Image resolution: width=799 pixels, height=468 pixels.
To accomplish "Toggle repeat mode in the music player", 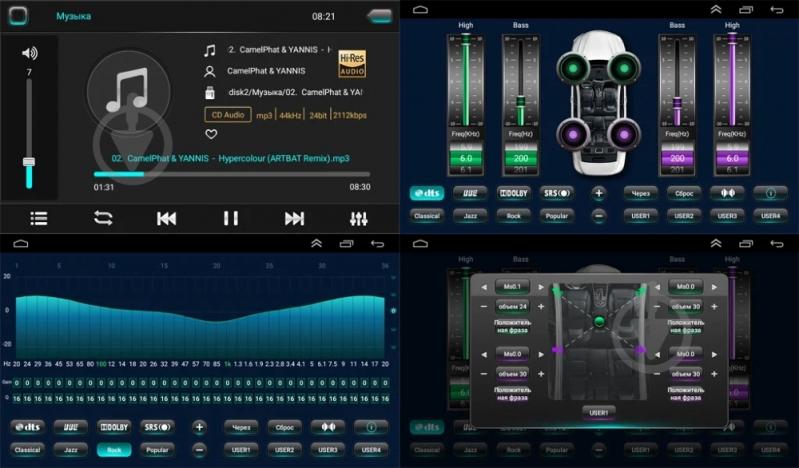I will 103,218.
